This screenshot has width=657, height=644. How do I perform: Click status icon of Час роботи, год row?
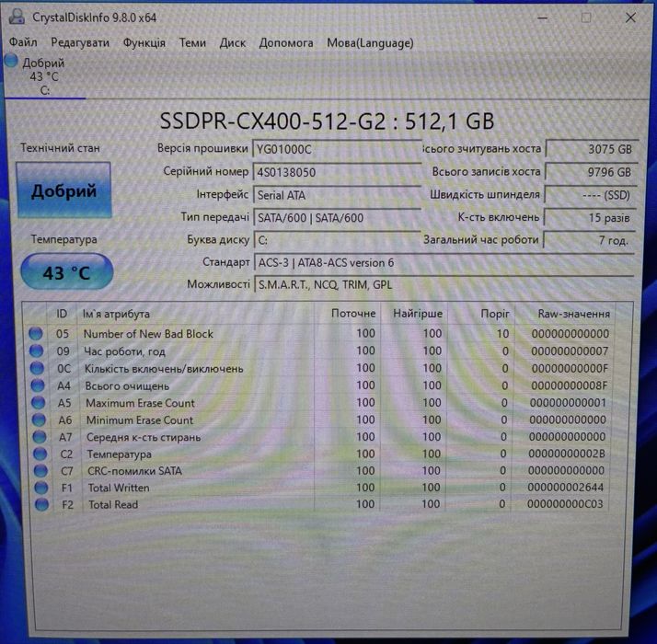tap(37, 351)
